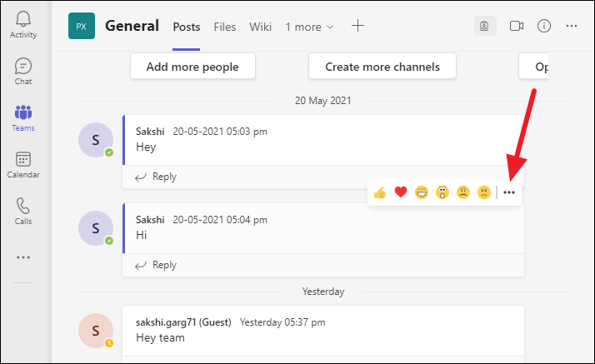Open the Wiki tab
The width and height of the screenshot is (595, 364).
point(260,27)
